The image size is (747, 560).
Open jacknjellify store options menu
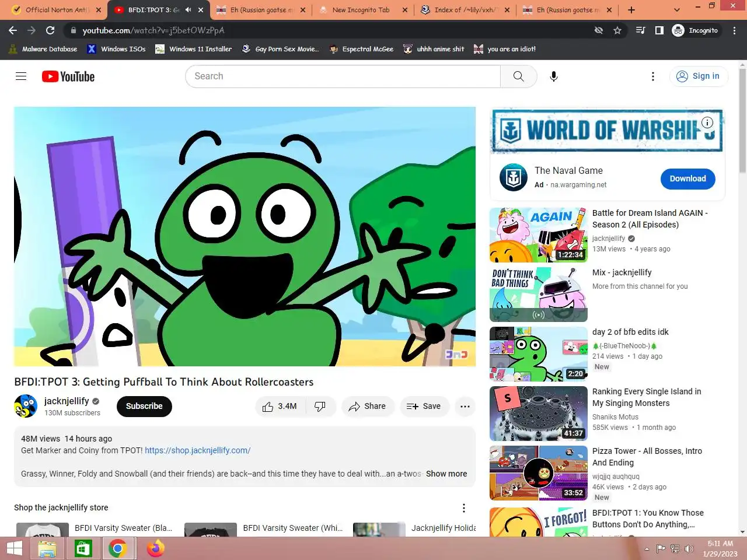coord(464,508)
